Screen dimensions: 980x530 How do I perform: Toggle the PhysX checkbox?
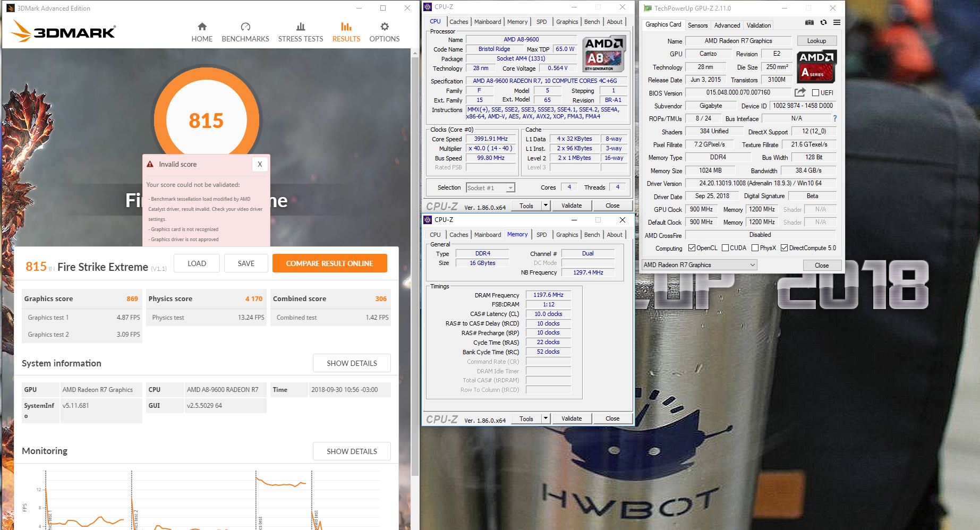pyautogui.click(x=755, y=248)
